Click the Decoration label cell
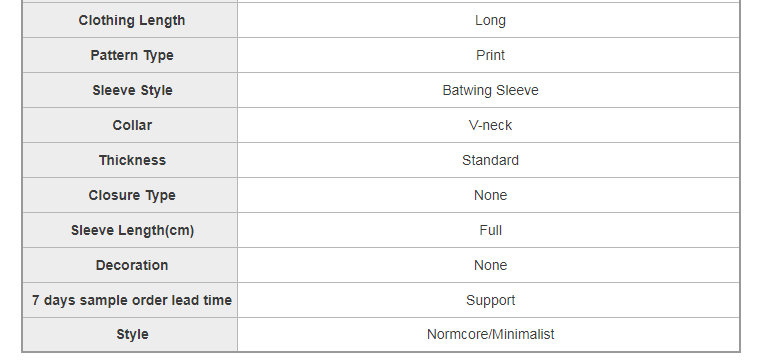The height and width of the screenshot is (363, 761). click(130, 265)
